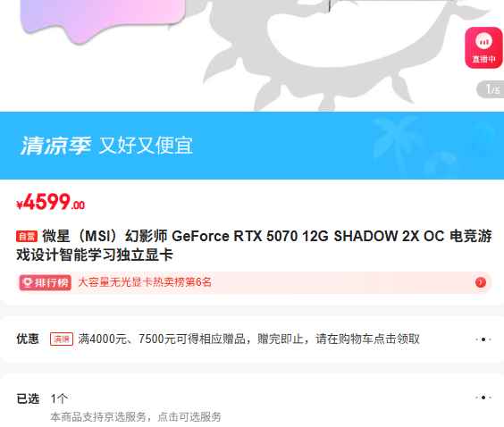Tap the pink gradient card in product image

103,20
